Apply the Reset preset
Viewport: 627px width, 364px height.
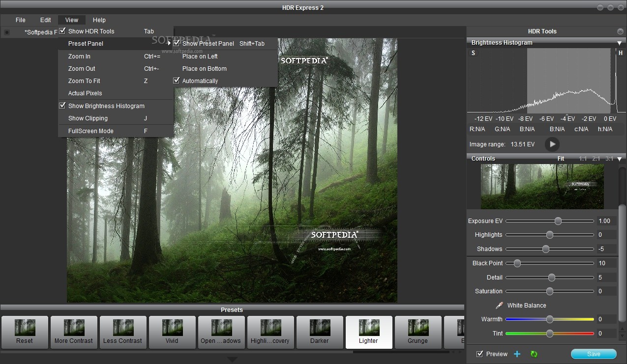pyautogui.click(x=25, y=332)
